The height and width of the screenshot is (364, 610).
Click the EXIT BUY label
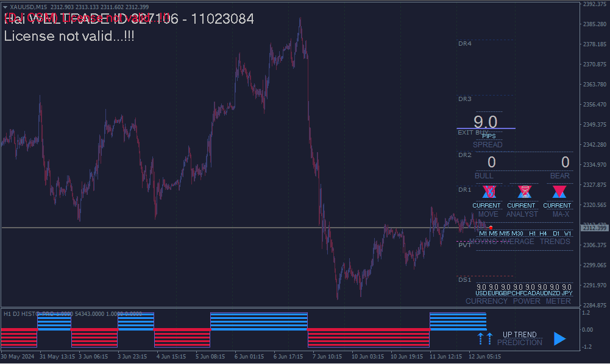tap(473, 132)
